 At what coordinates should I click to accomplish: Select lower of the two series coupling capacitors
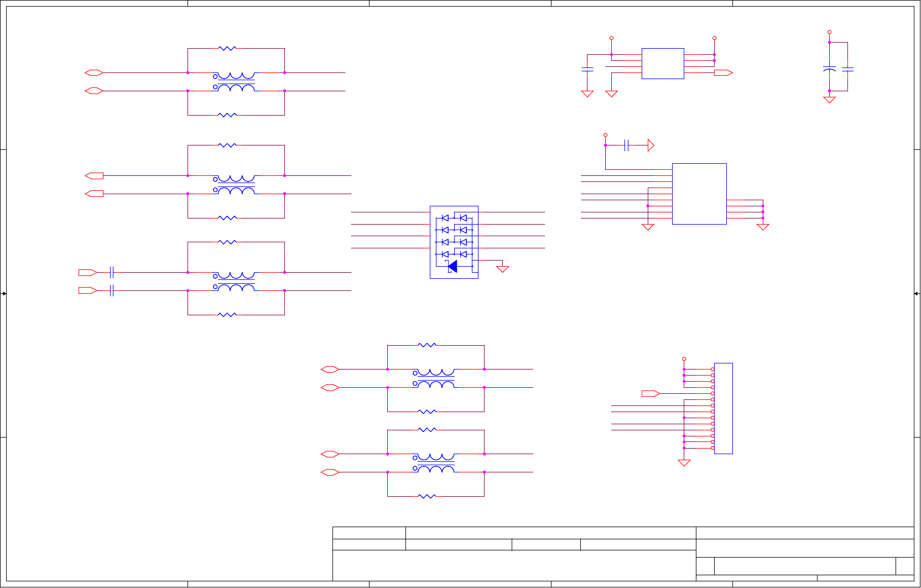click(x=112, y=290)
